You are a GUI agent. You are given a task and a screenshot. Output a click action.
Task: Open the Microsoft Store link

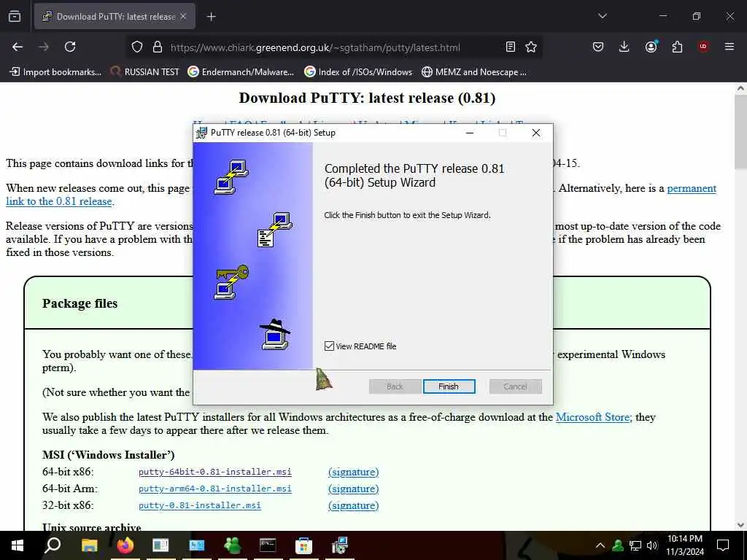point(593,417)
